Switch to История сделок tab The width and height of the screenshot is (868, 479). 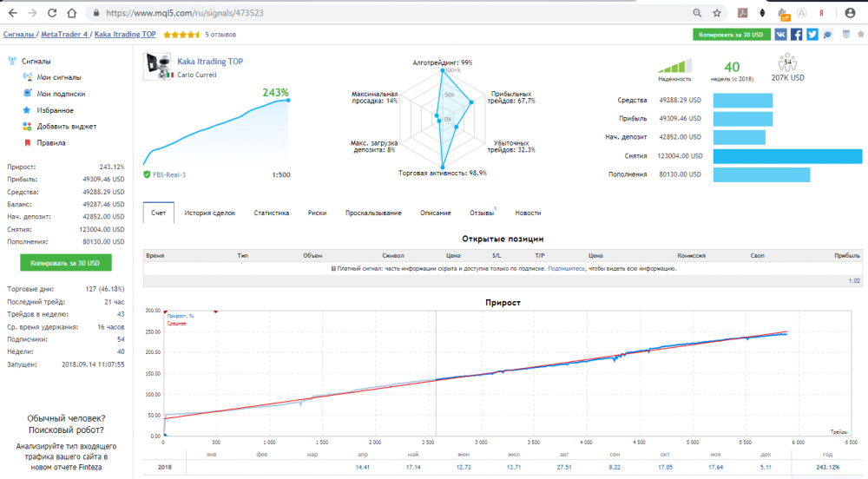click(210, 213)
